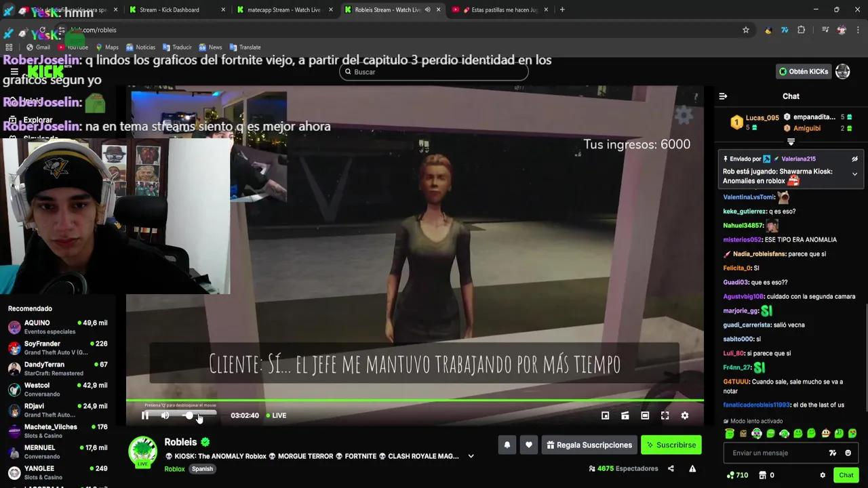Send message with green Chat button

(846, 475)
